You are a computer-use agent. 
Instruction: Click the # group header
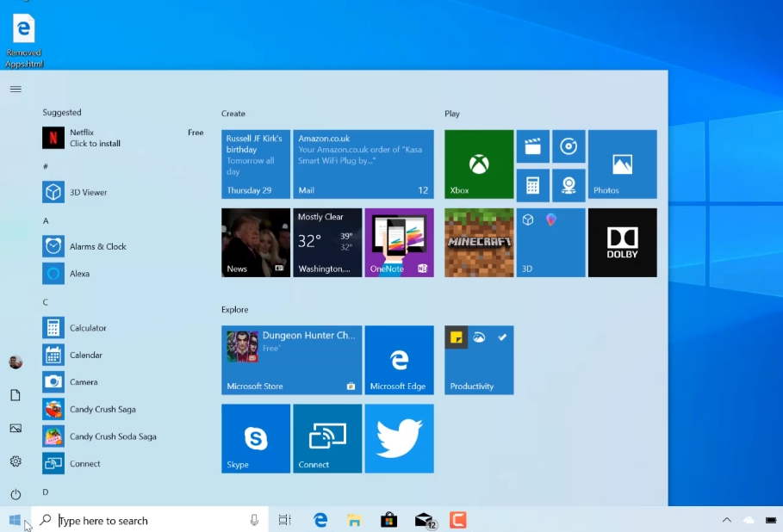point(46,167)
